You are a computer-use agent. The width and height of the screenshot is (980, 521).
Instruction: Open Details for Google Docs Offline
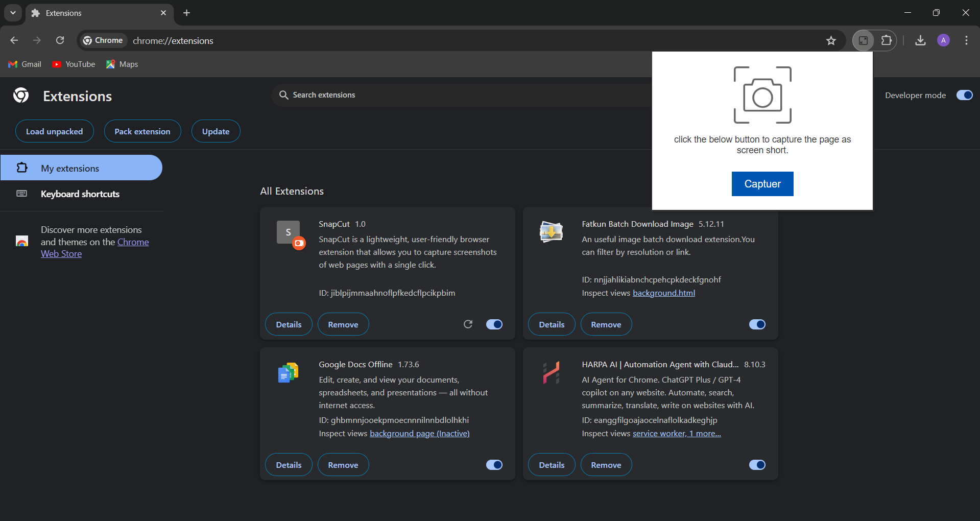[x=289, y=465]
